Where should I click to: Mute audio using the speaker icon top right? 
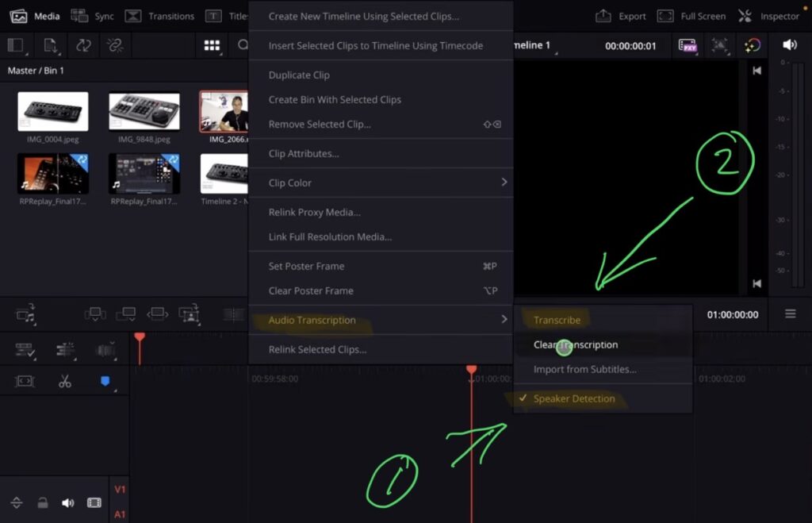(x=791, y=45)
